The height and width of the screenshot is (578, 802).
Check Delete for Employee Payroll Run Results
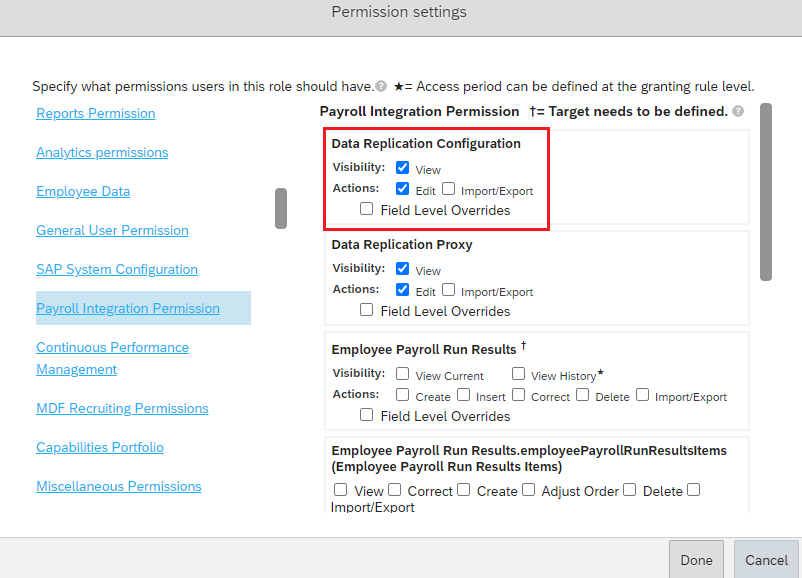(583, 395)
